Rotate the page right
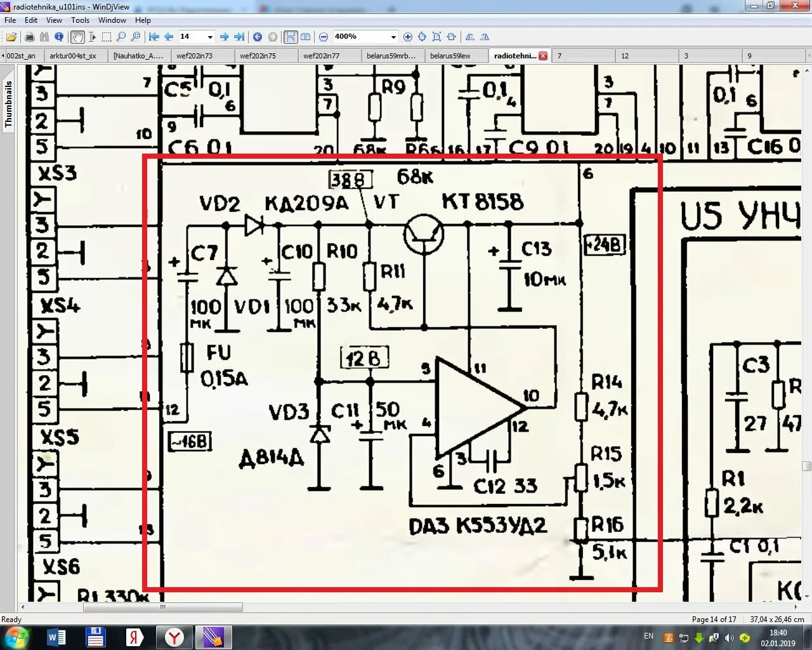 pyautogui.click(x=485, y=37)
